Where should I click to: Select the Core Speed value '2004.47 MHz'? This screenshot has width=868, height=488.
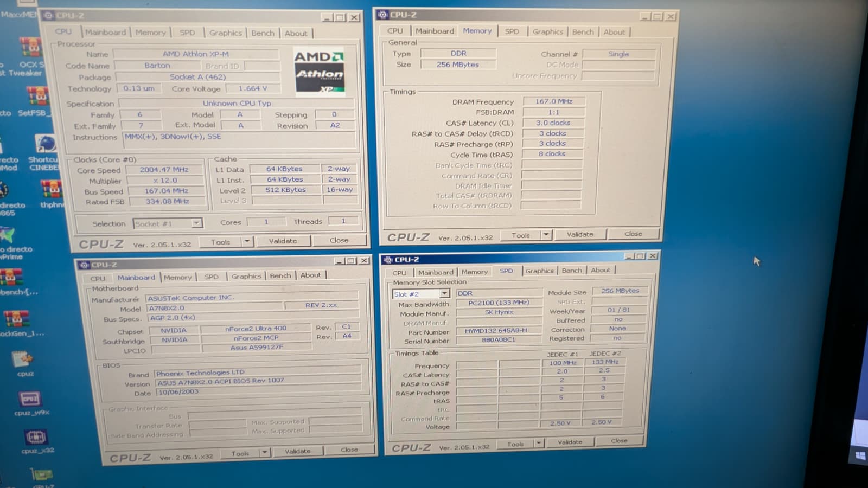coord(164,170)
